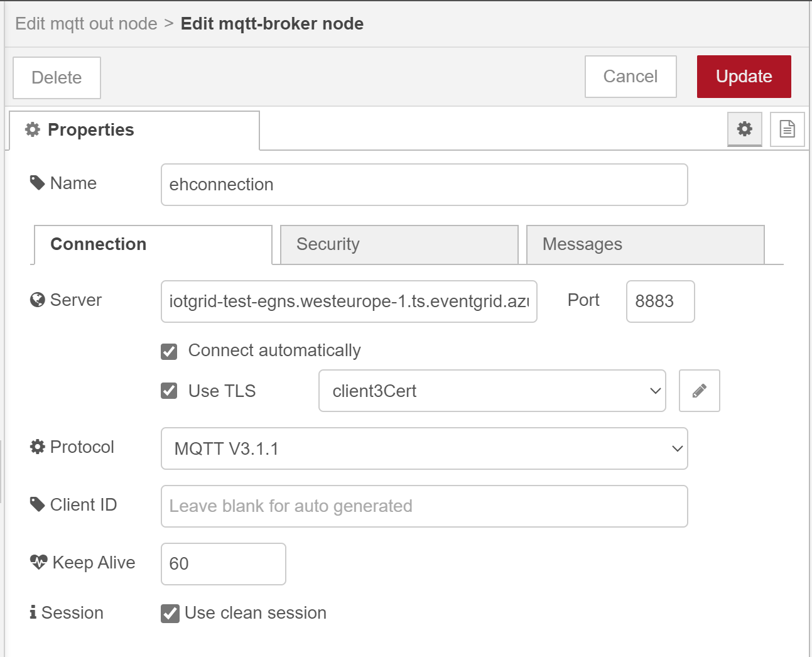812x657 pixels.
Task: Open the node description document icon
Action: (x=787, y=129)
